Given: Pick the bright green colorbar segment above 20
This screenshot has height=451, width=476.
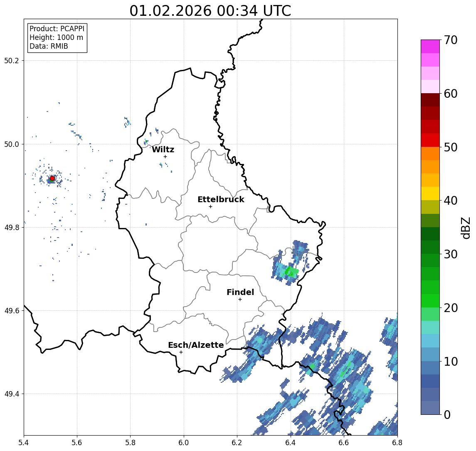Looking at the screenshot, I should coord(430,300).
